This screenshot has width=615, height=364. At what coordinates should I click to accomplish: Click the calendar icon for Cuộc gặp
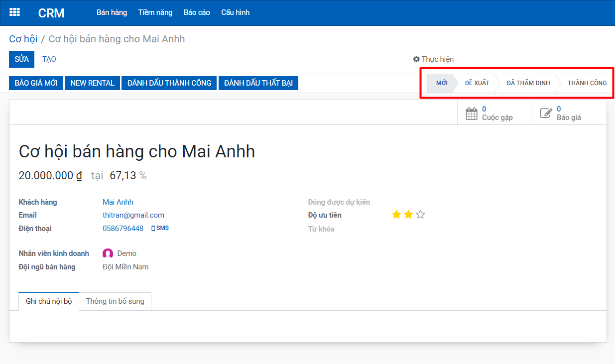[471, 114]
